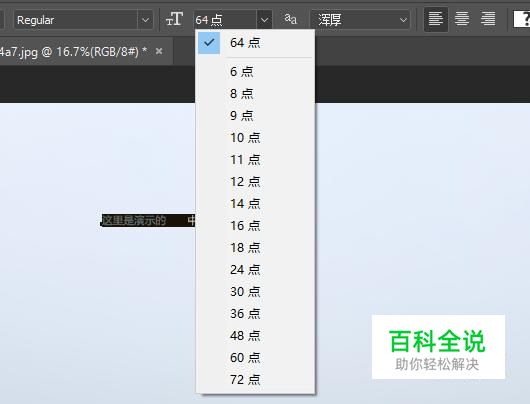Choose 11 点 font size
The image size is (530, 404).
pos(255,160)
